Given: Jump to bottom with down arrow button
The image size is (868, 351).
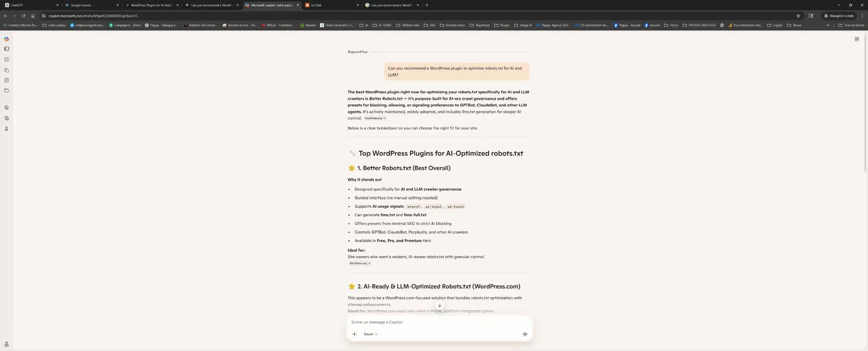Looking at the screenshot, I should pyautogui.click(x=439, y=305).
